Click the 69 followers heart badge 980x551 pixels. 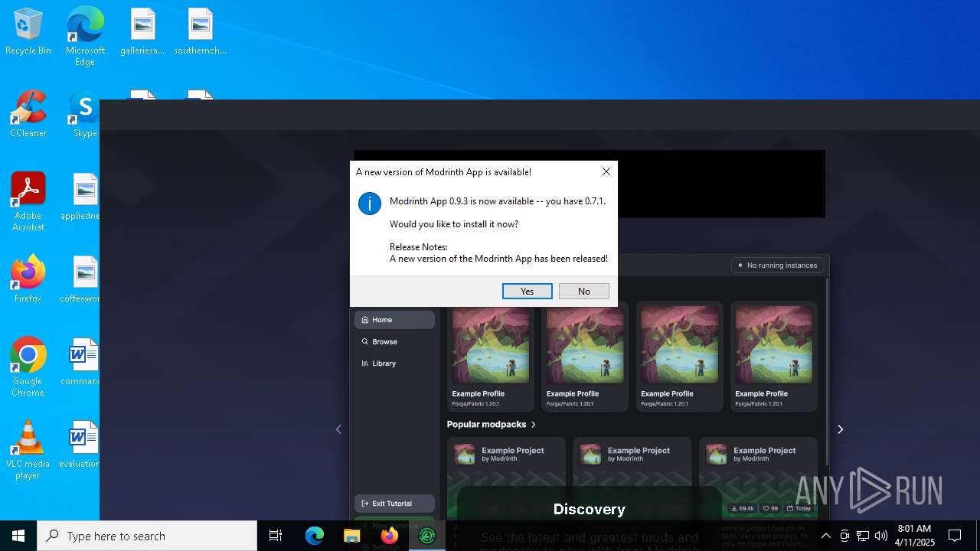tap(770, 508)
